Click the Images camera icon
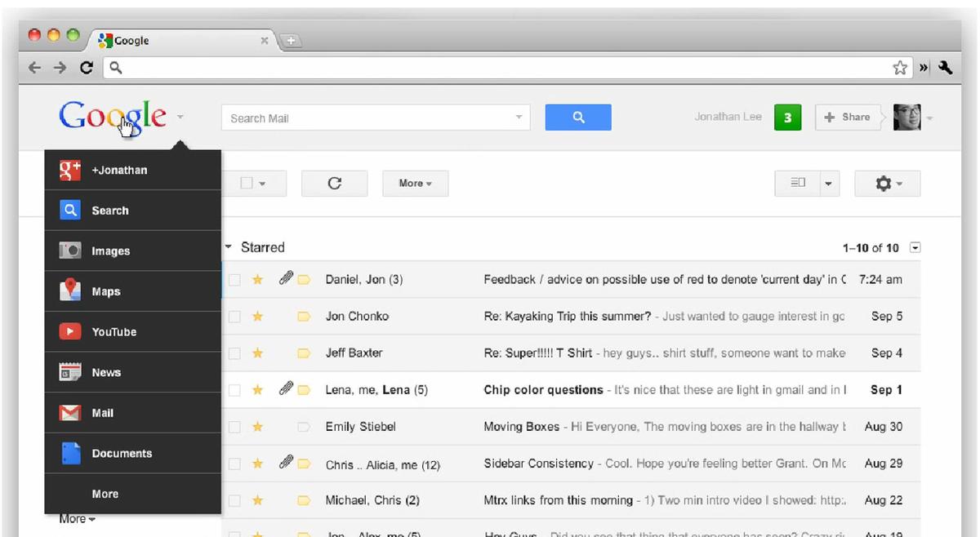 pyautogui.click(x=70, y=251)
